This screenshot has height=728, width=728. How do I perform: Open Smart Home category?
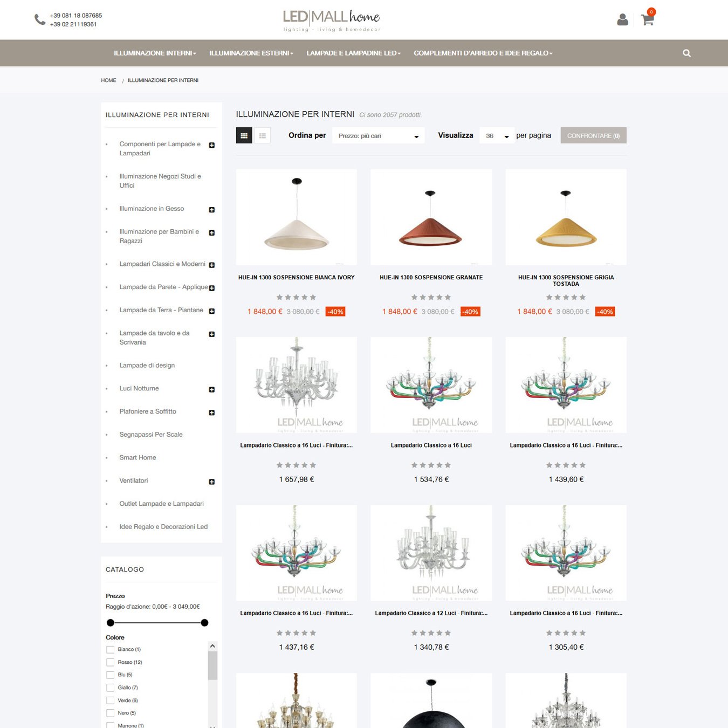(x=138, y=458)
